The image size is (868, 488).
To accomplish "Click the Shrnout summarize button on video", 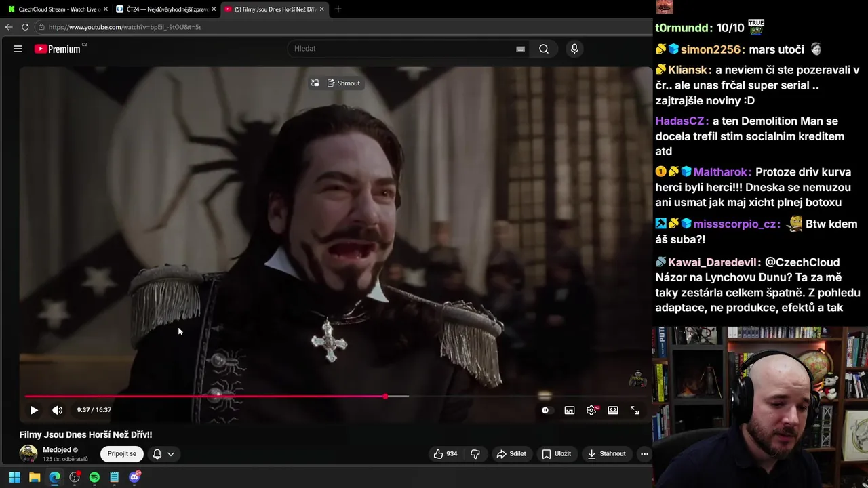I will pos(344,83).
